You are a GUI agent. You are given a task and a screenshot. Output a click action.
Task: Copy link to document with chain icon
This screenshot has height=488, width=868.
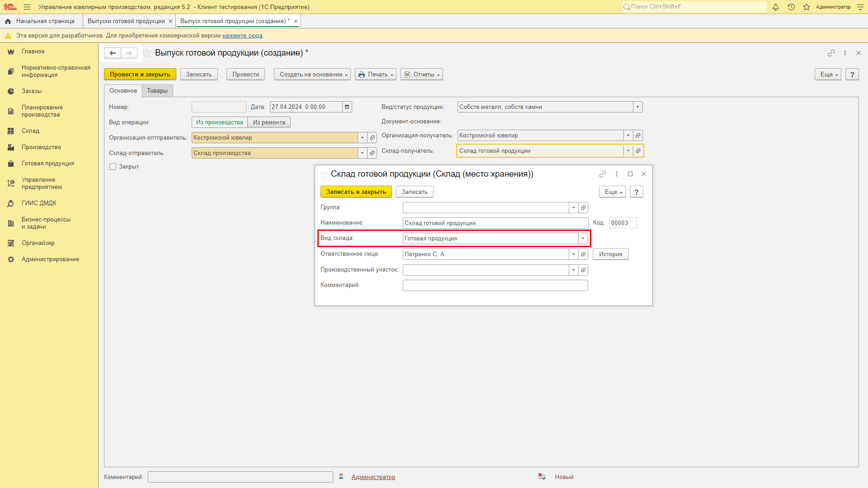click(x=831, y=53)
